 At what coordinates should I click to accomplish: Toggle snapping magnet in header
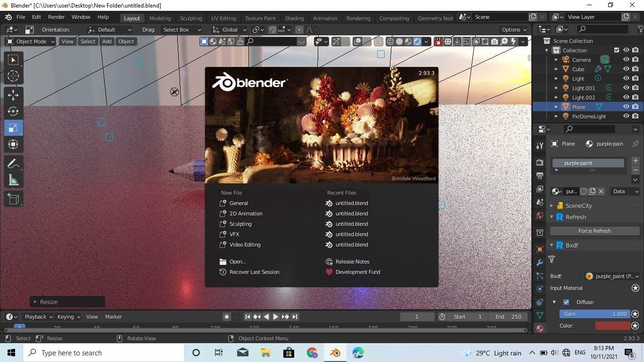(x=272, y=30)
